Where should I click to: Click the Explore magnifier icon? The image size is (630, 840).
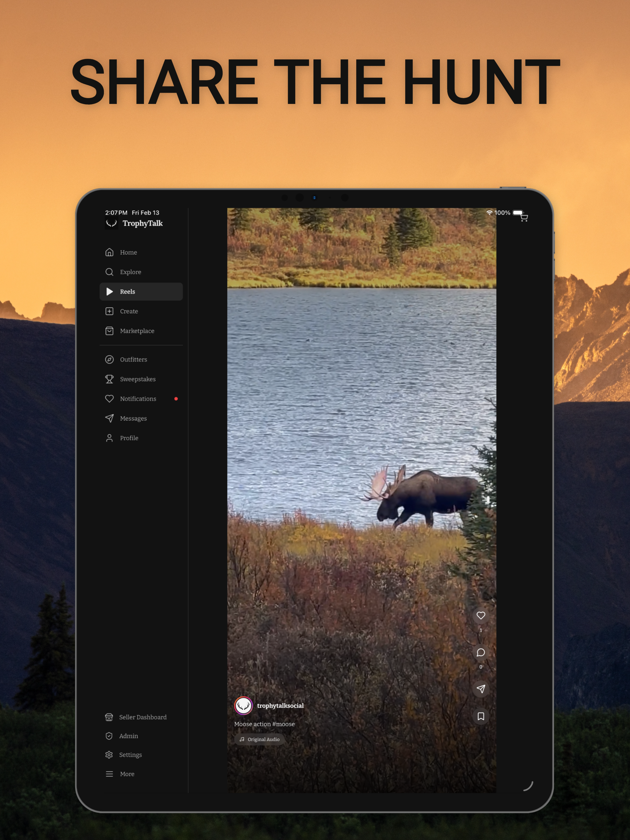[110, 272]
